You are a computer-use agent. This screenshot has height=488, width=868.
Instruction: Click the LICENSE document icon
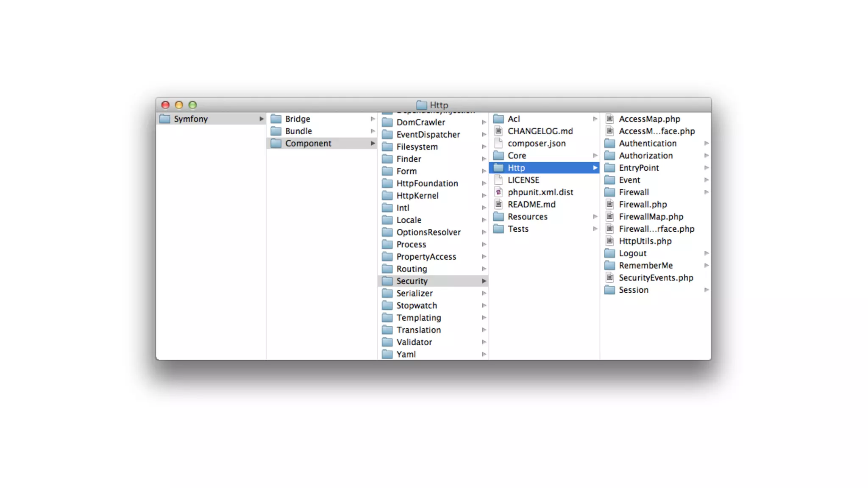(x=498, y=180)
